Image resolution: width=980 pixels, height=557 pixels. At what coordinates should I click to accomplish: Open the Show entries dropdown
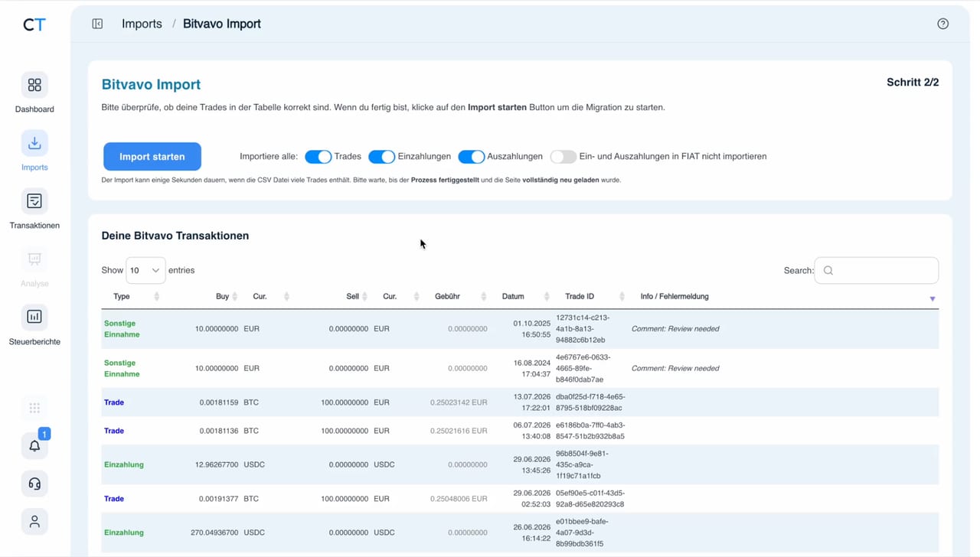145,271
